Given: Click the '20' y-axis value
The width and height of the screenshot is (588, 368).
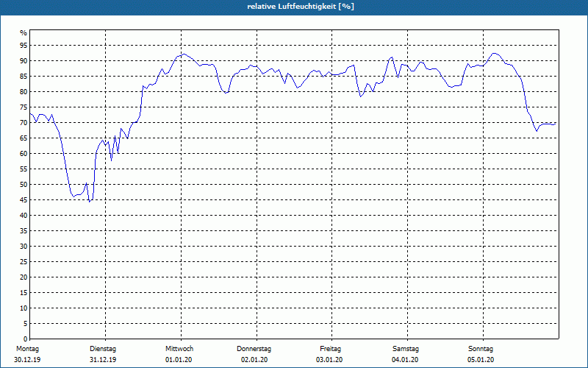Looking at the screenshot, I should tap(24, 277).
